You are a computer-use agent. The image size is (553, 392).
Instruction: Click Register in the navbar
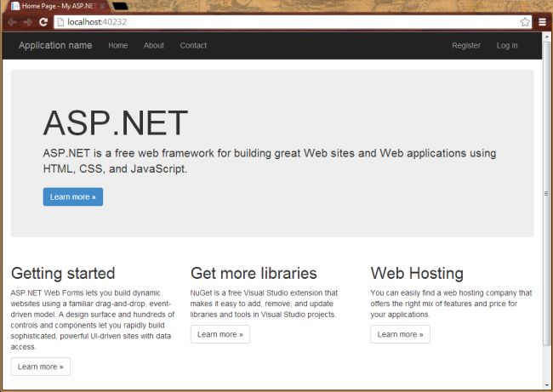coord(466,45)
